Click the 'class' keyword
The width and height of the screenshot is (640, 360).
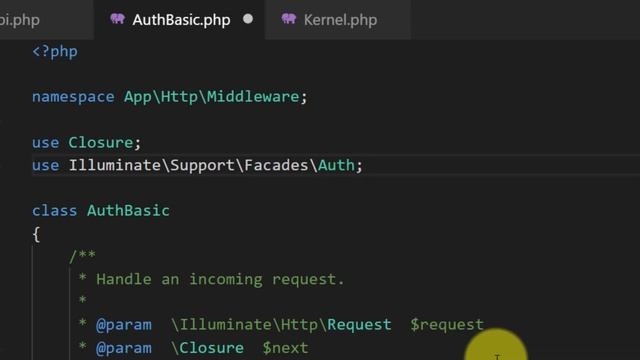tap(54, 211)
